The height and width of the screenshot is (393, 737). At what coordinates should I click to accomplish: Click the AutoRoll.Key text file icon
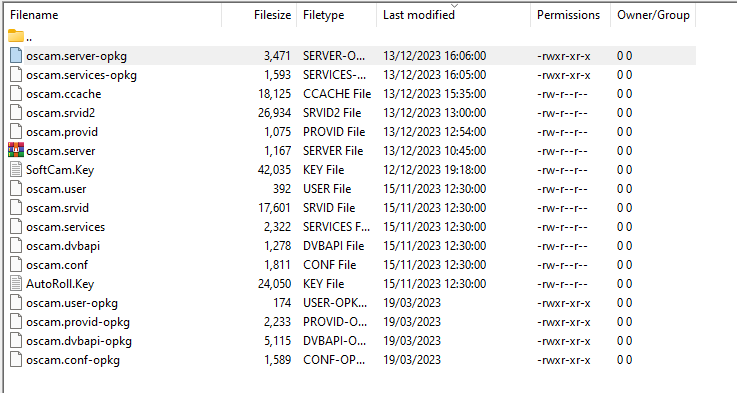(16, 283)
